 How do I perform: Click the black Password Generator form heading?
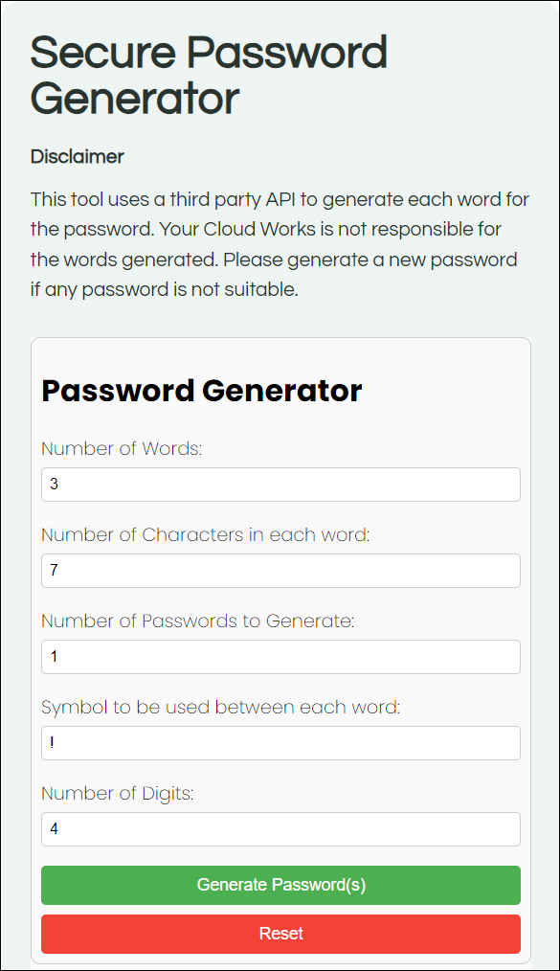tap(202, 391)
